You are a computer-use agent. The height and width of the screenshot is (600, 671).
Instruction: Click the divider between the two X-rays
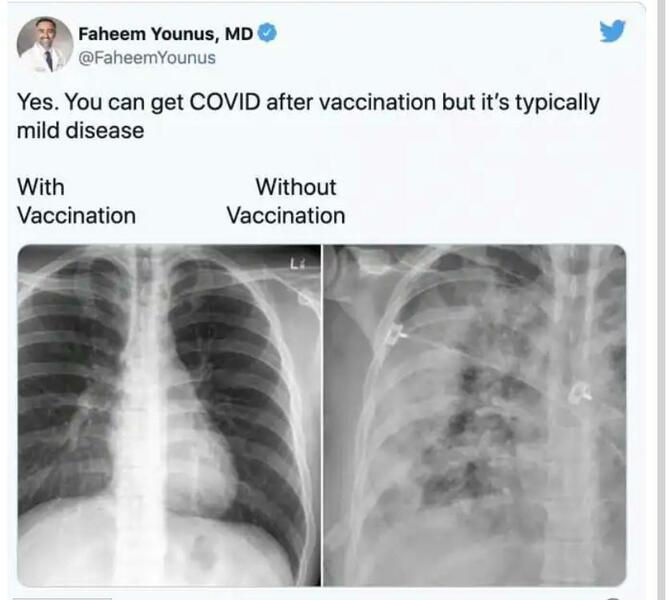(322, 415)
